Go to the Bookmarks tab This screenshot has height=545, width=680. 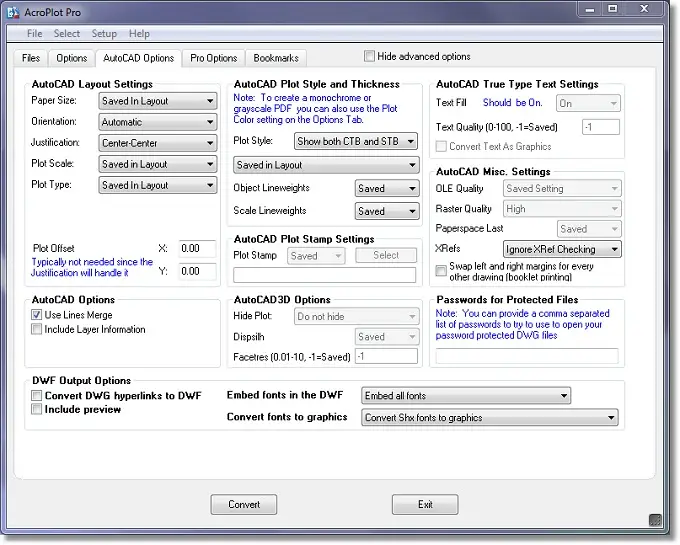276,58
